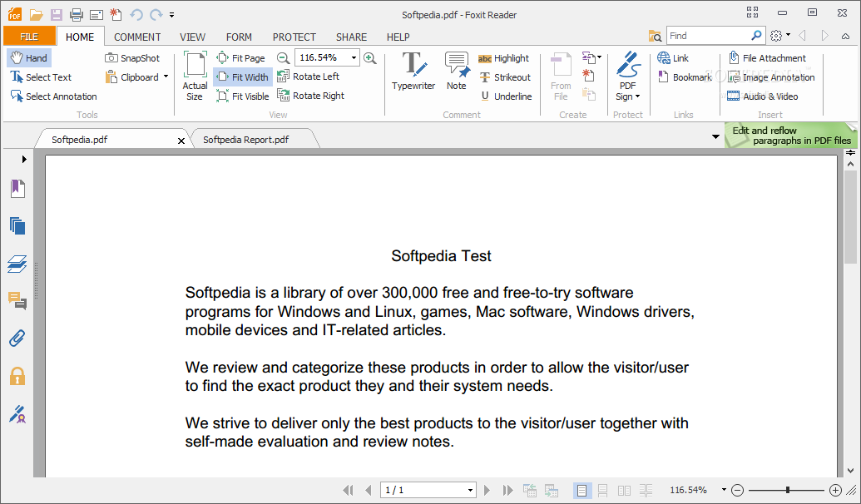Click the status bar zoom minus button
This screenshot has height=504, width=861.
[737, 490]
